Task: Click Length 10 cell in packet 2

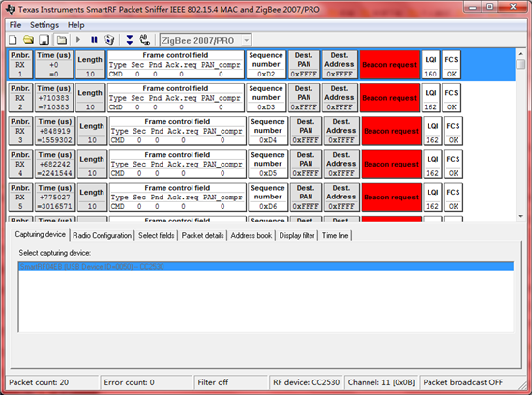Action: point(90,98)
